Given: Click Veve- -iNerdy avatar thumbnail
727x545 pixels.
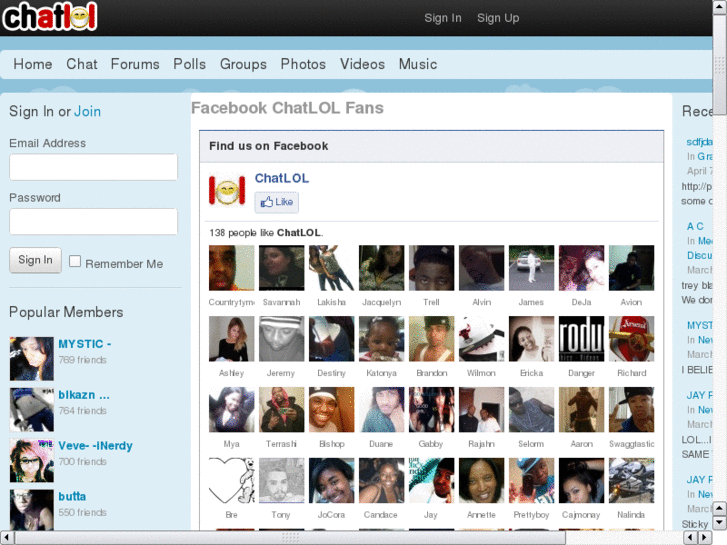Looking at the screenshot, I should coord(32,460).
